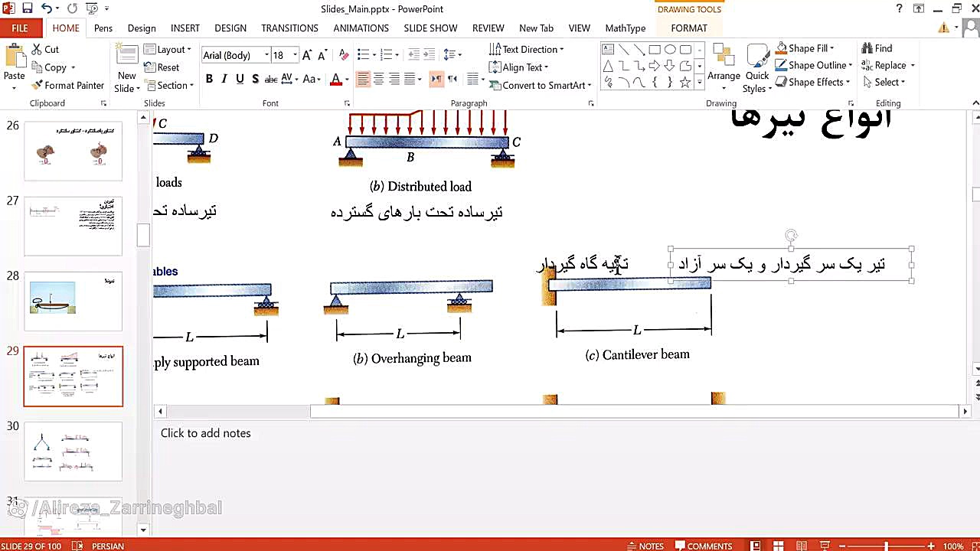Screen dimensions: 980x551
Task: Toggle Strikethrough formatting
Action: tap(271, 79)
